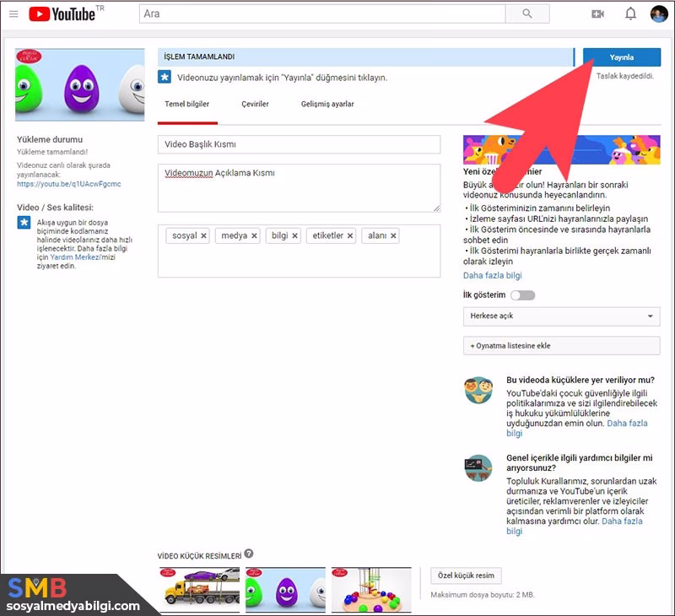
Task: Click the Yayınla button
Action: [622, 57]
